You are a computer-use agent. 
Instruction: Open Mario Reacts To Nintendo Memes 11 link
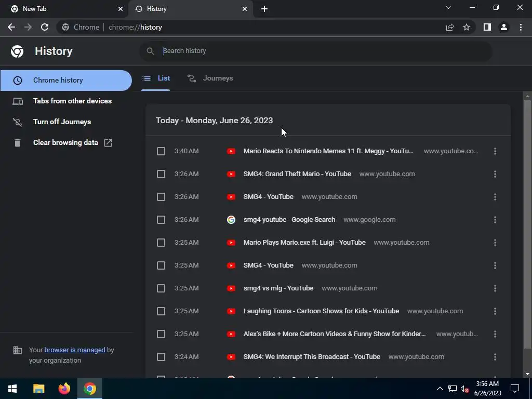click(328, 151)
